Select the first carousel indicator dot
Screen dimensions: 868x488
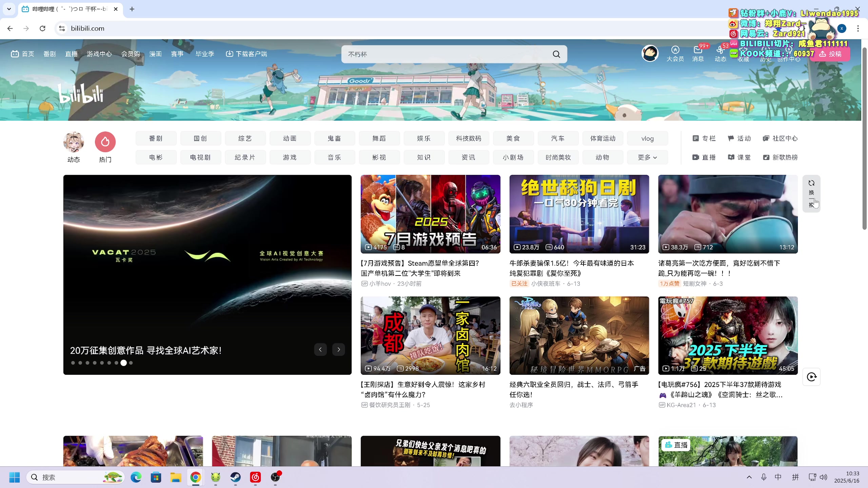pos(73,363)
